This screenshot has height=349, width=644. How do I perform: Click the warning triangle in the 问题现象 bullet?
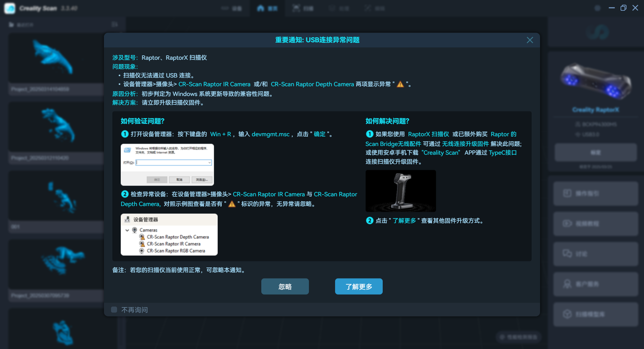[x=400, y=84]
